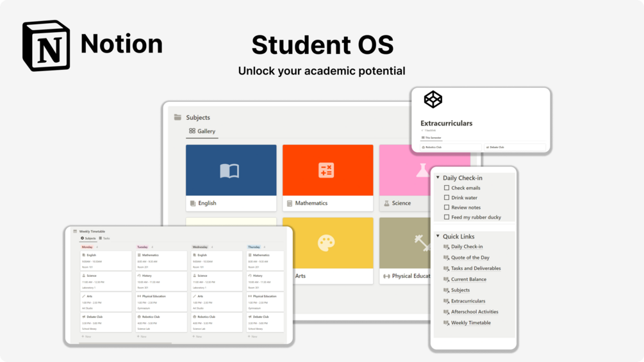
Task: Open the Subjects quick link
Action: coord(460,290)
